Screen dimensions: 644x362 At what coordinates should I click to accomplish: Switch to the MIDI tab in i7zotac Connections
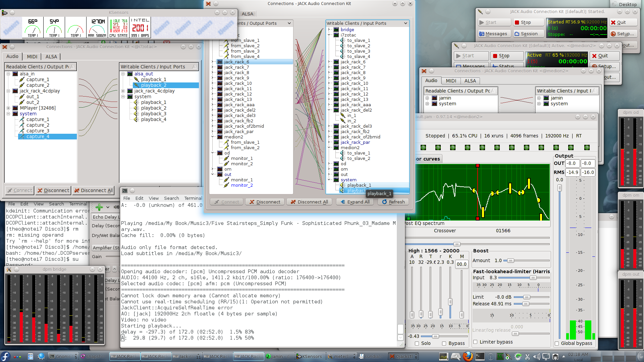(x=32, y=56)
